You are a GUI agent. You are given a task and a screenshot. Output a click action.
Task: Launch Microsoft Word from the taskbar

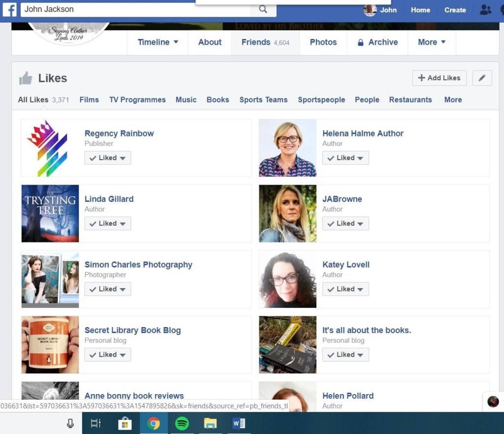(239, 423)
